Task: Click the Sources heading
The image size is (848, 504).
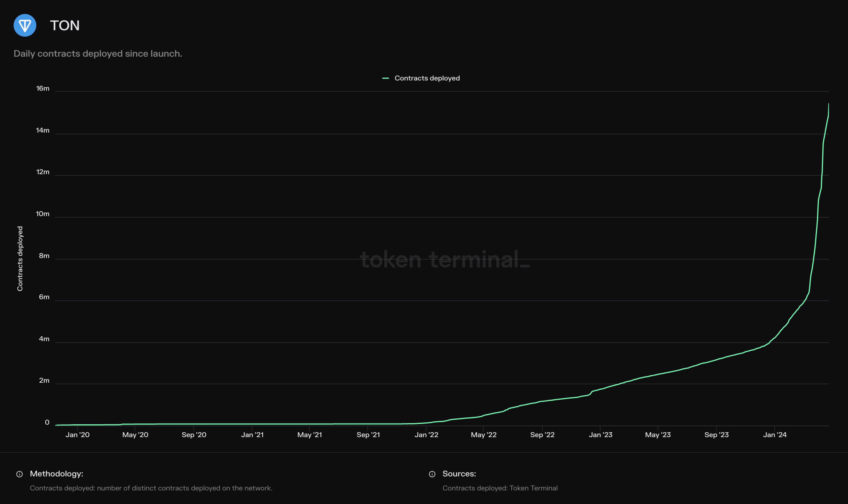Action: (x=459, y=474)
